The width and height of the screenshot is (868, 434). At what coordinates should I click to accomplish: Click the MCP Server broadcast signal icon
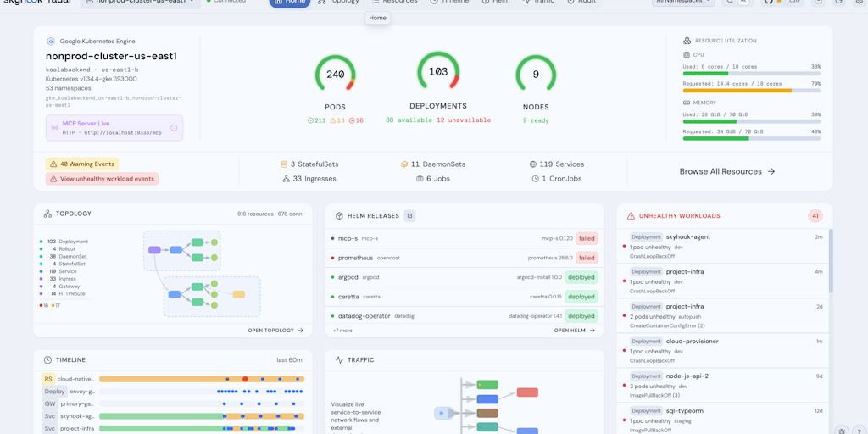pyautogui.click(x=55, y=128)
